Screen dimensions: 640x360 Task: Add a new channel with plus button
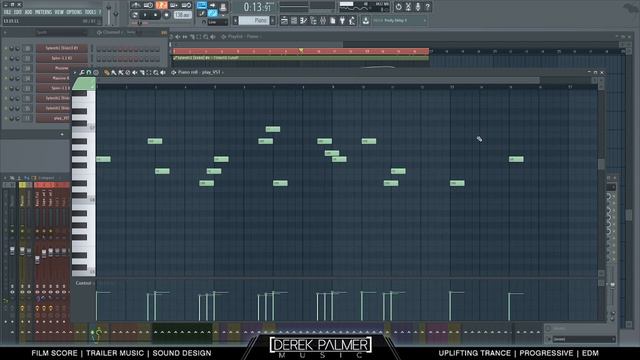coord(62,134)
